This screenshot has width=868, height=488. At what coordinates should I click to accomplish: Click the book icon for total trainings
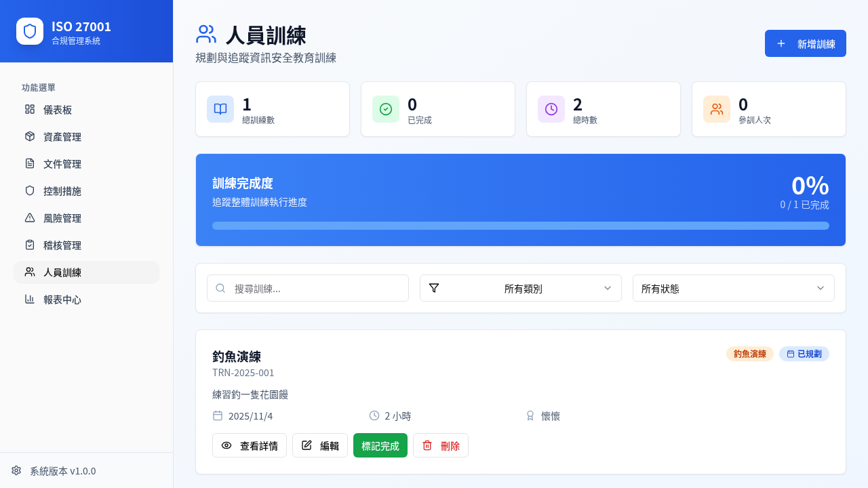click(x=220, y=109)
